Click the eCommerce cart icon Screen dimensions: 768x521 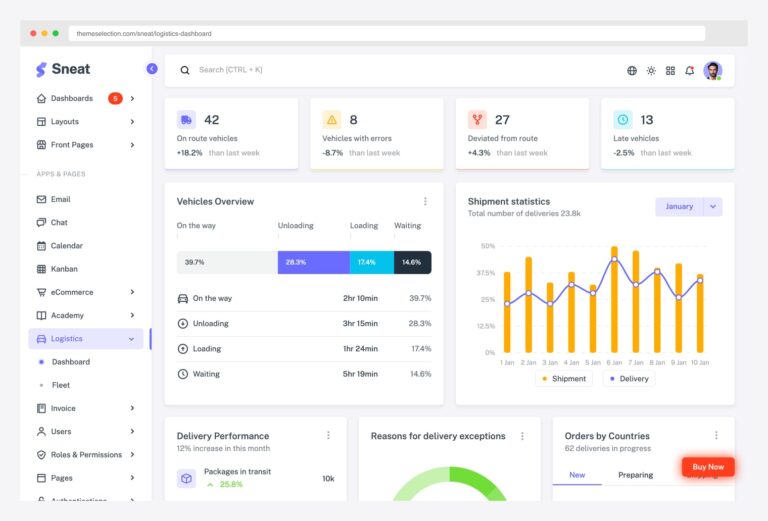tap(41, 292)
